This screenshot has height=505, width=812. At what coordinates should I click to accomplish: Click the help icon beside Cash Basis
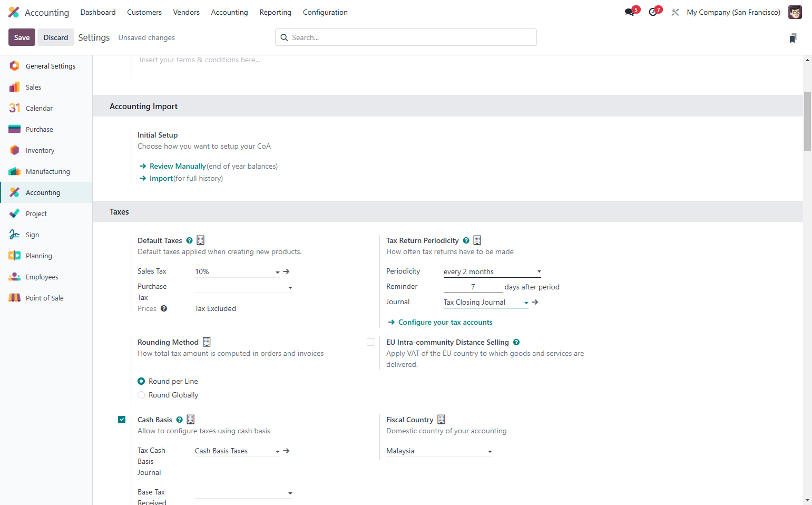point(179,420)
